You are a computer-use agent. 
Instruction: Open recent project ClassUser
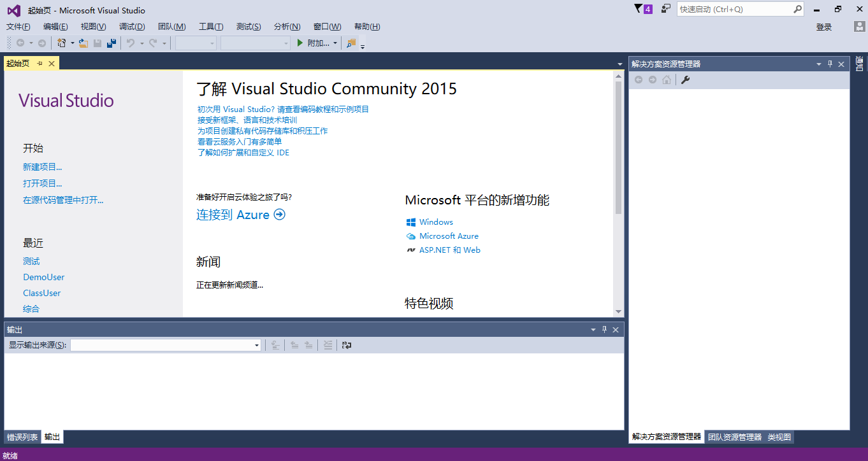coord(42,293)
